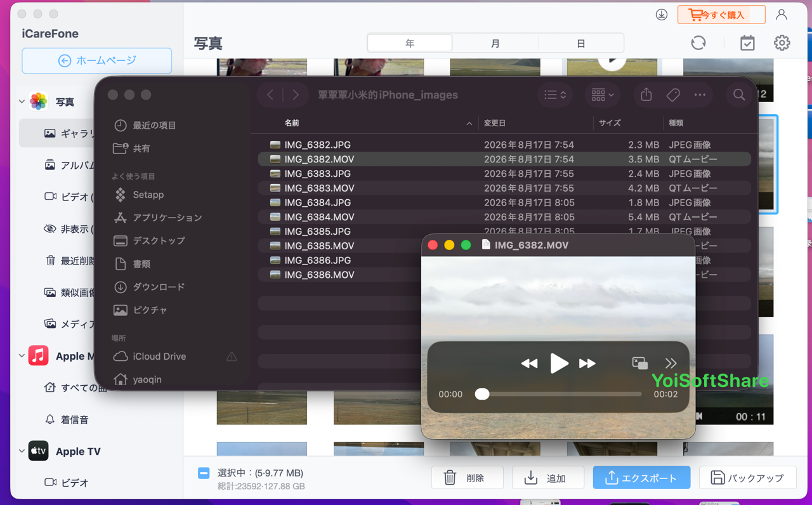Click the red Apple Music icon
This screenshot has height=505, width=812.
[38, 356]
